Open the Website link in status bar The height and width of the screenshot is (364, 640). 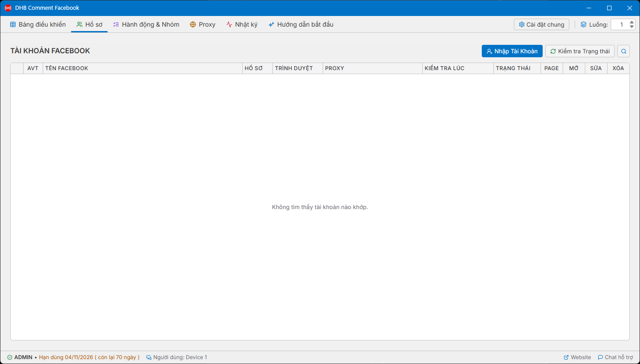[x=577, y=357]
